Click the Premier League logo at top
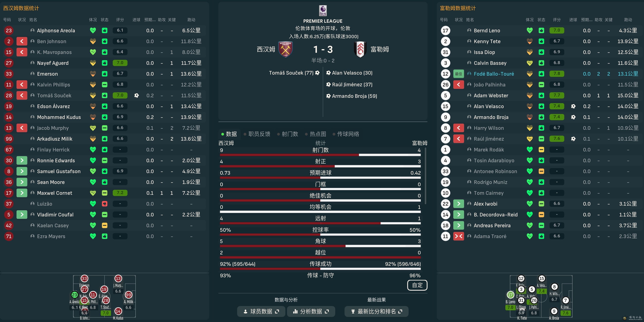 pyautogui.click(x=323, y=11)
